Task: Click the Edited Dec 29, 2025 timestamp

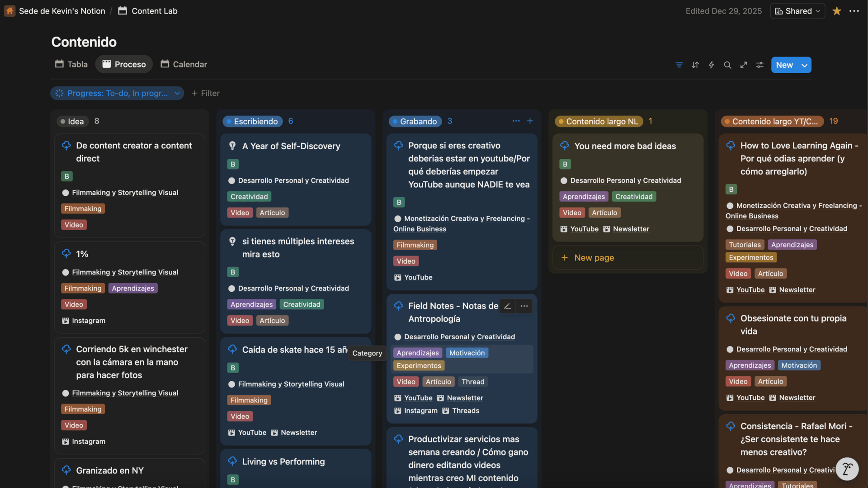Action: 723,11
